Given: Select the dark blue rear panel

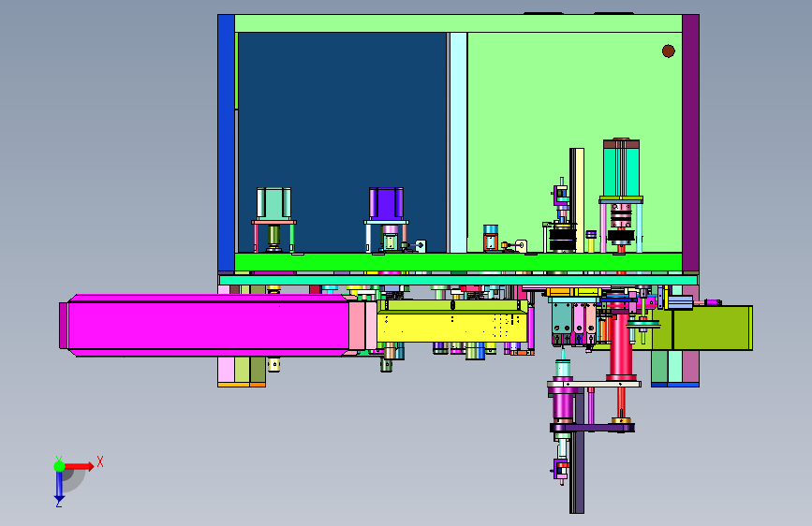Looking at the screenshot, I should (342, 142).
